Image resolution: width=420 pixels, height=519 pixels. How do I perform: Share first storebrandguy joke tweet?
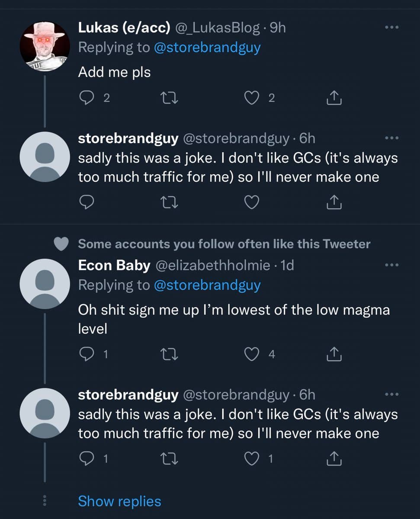(x=334, y=202)
